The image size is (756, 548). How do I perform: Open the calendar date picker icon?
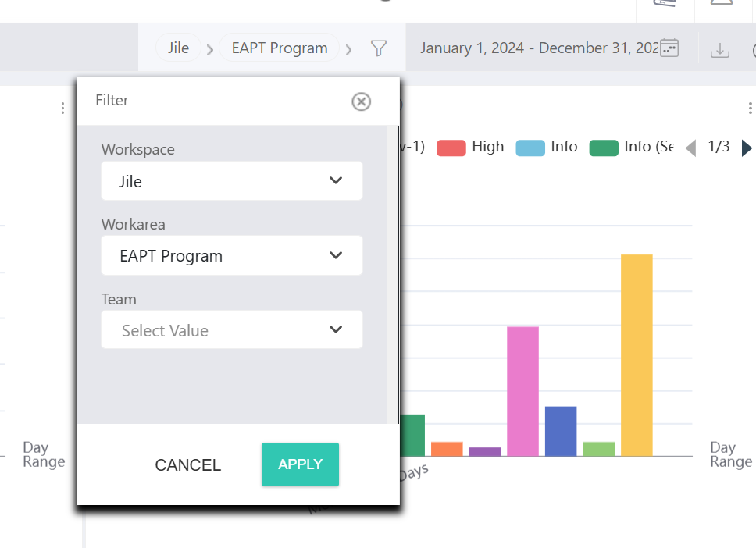pos(669,48)
